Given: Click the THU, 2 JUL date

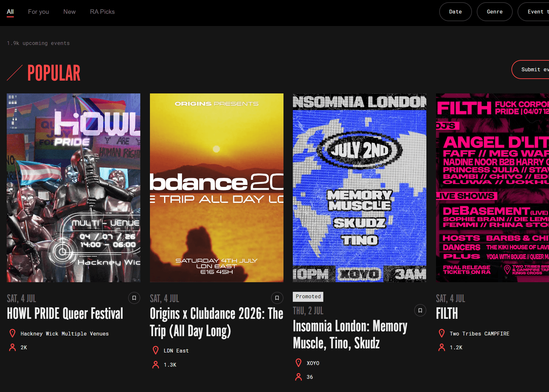Looking at the screenshot, I should tap(308, 310).
